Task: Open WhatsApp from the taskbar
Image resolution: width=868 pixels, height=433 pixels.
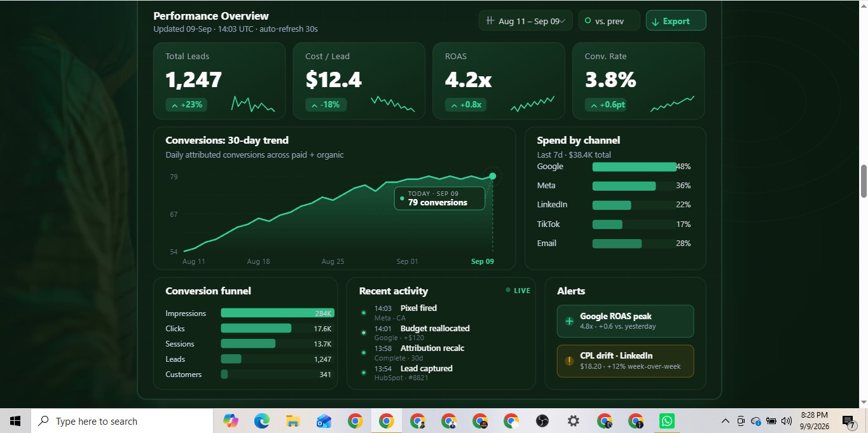Action: 666,421
